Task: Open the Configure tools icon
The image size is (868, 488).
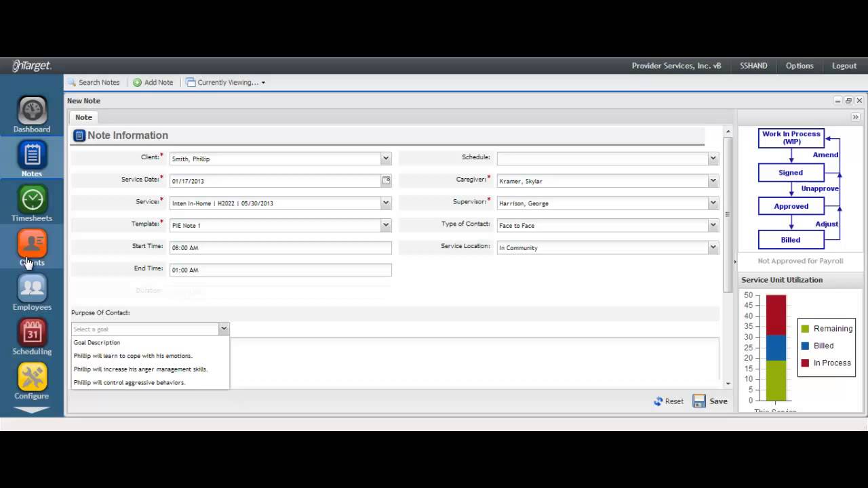Action: tap(32, 381)
